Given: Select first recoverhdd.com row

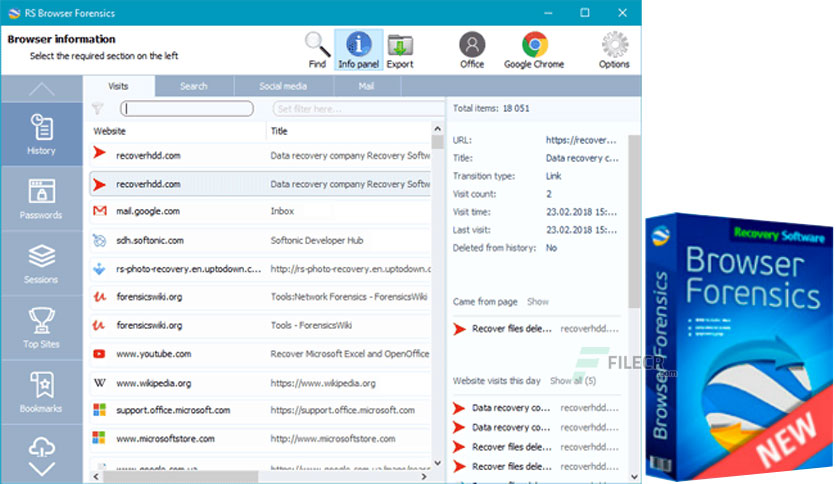Looking at the screenshot, I should pos(260,156).
